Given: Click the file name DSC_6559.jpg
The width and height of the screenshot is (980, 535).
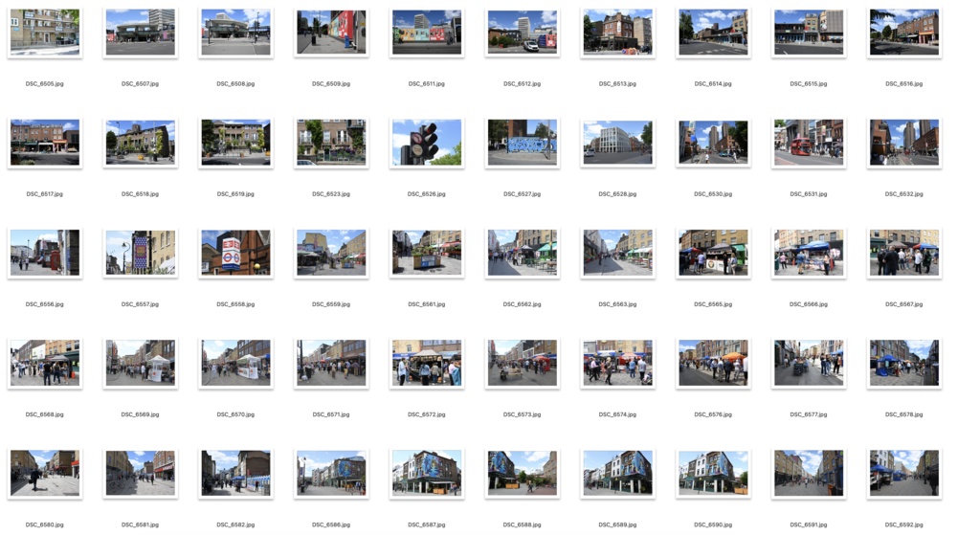Looking at the screenshot, I should 331,304.
